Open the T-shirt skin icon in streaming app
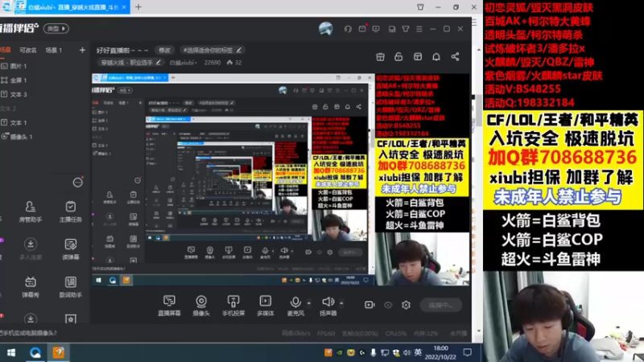The height and width of the screenshot is (362, 644). 406,29
